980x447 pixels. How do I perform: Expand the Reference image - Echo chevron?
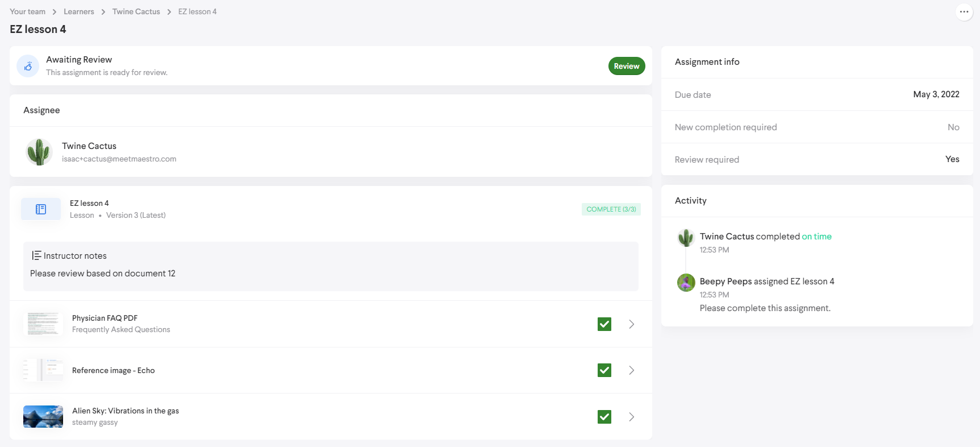click(631, 370)
